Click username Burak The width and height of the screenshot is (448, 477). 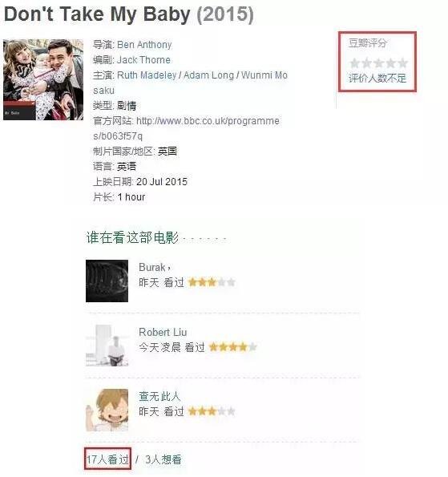click(152, 268)
